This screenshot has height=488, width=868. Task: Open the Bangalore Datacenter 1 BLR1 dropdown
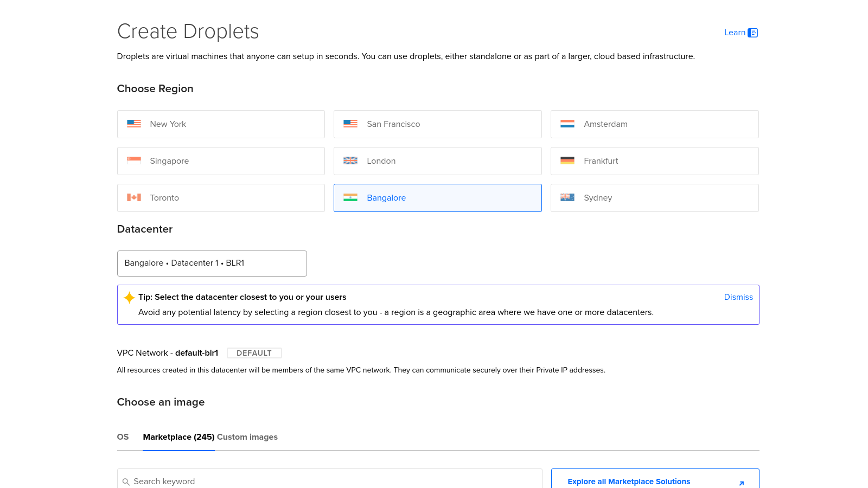pos(212,264)
